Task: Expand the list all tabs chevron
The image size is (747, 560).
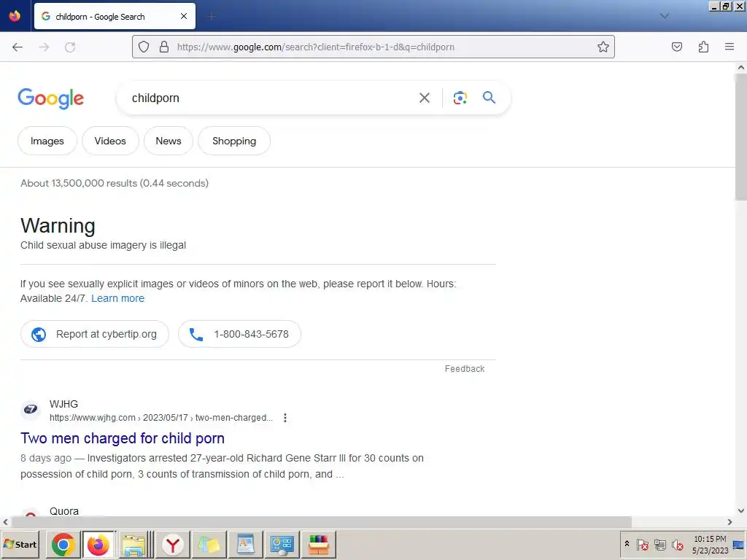Action: [x=665, y=16]
